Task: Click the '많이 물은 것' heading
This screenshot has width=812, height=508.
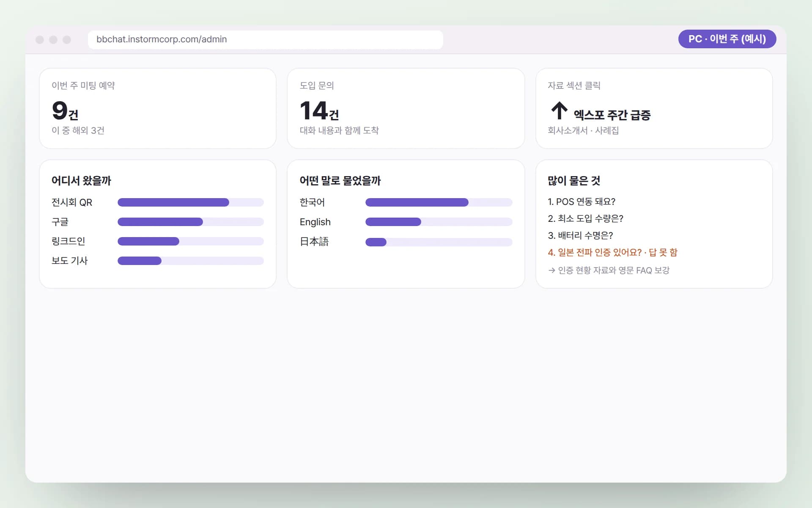Action: tap(574, 181)
